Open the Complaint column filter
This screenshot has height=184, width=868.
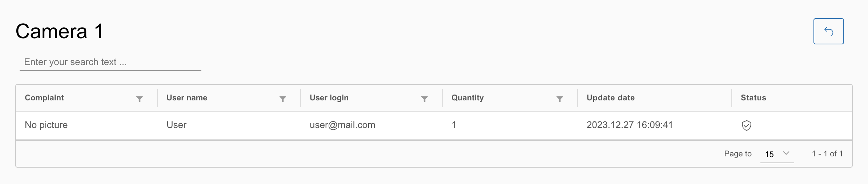coord(140,99)
